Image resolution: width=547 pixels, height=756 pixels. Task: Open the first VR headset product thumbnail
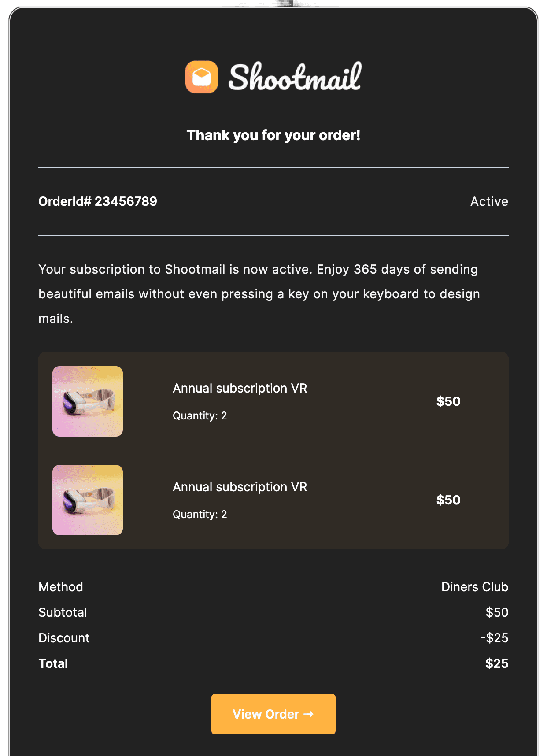pos(88,401)
